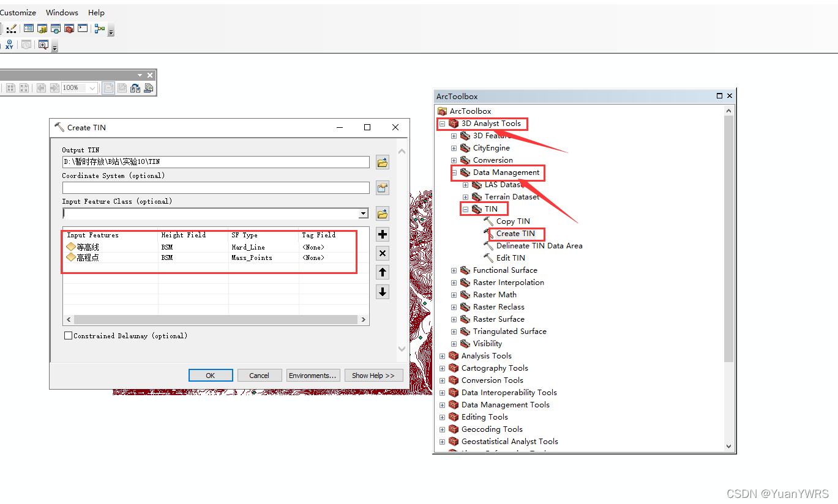Move the selected input feature up
Screen dimensions: 838x504
(383, 272)
